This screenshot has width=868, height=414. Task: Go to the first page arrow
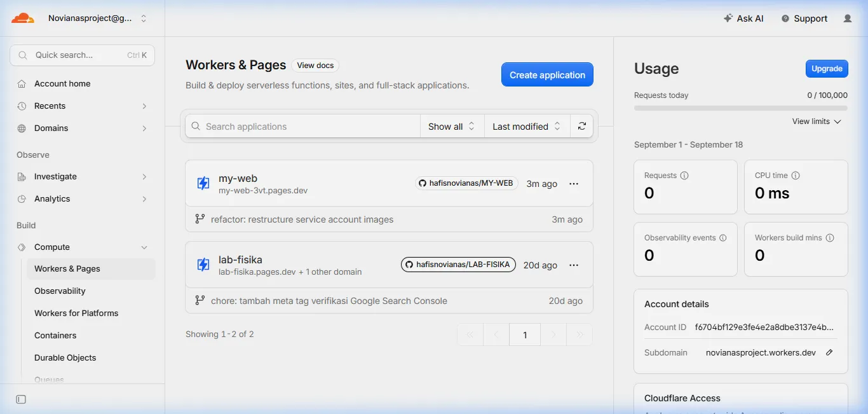pyautogui.click(x=470, y=335)
